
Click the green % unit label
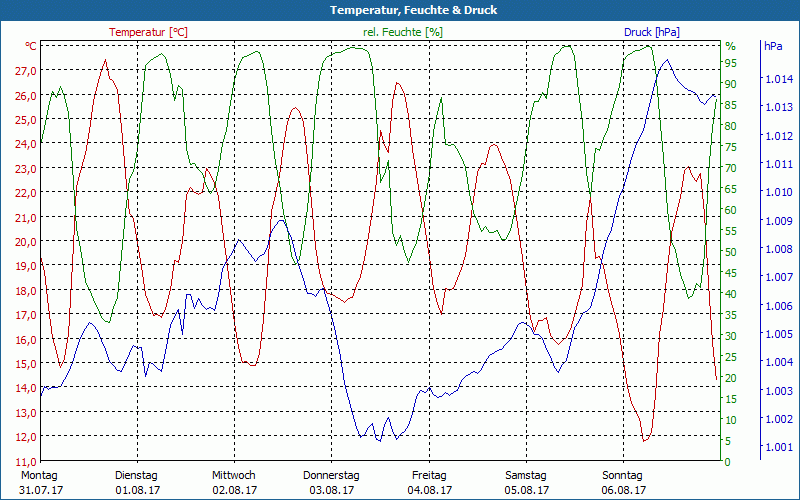tap(730, 46)
